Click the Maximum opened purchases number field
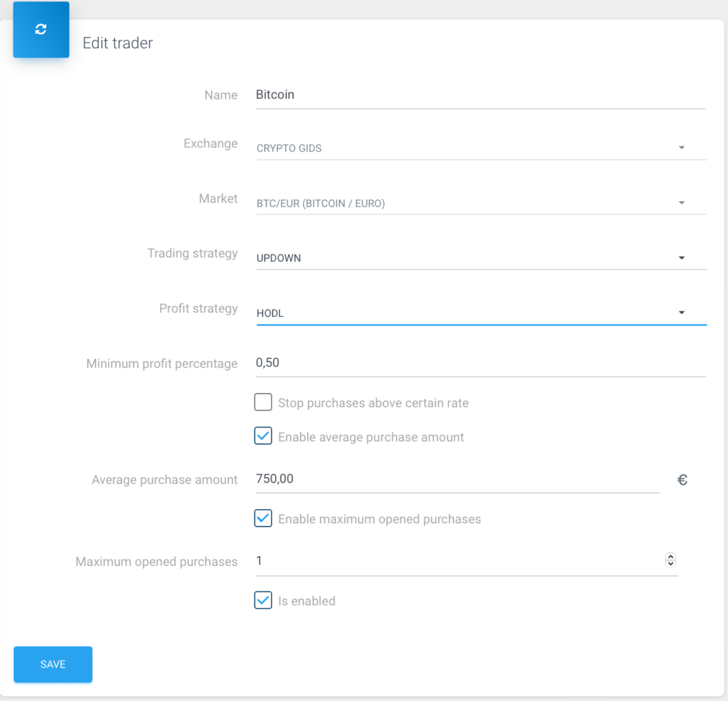Screen dimensions: 728x701 point(466,561)
